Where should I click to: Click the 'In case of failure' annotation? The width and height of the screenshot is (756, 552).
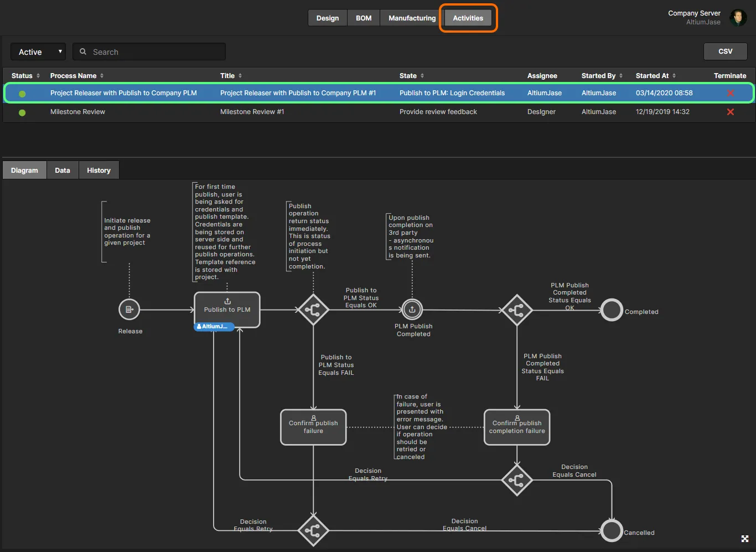(420, 427)
